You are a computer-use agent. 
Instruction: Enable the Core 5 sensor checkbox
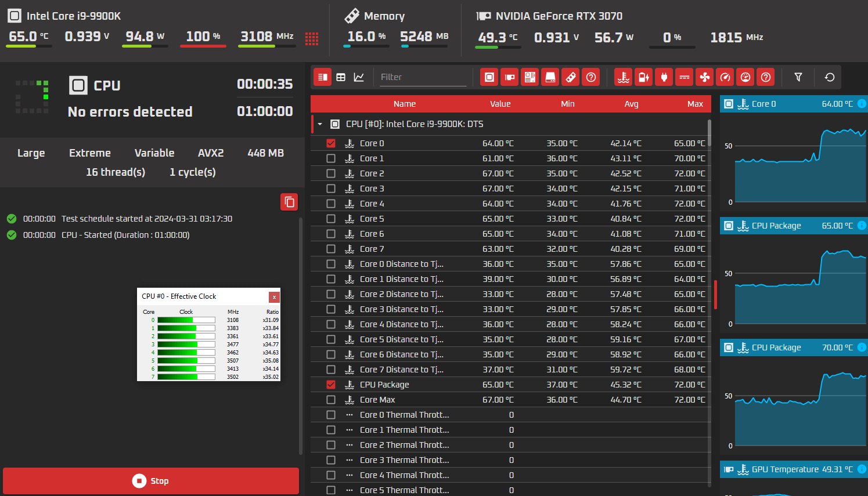pos(331,219)
